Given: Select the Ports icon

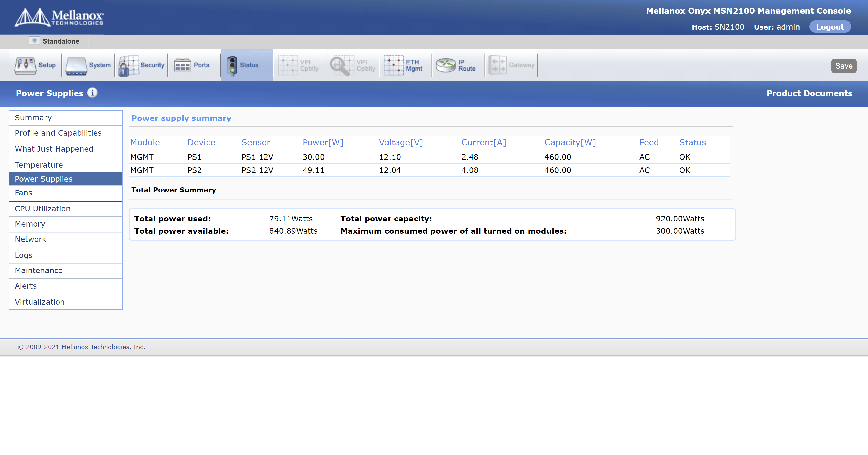Looking at the screenshot, I should [182, 65].
